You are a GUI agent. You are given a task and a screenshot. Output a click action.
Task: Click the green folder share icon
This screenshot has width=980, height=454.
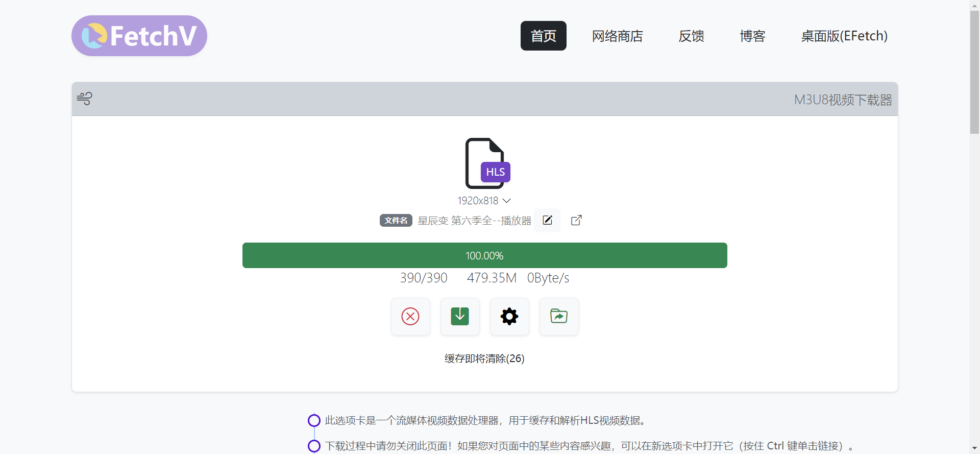(x=559, y=317)
